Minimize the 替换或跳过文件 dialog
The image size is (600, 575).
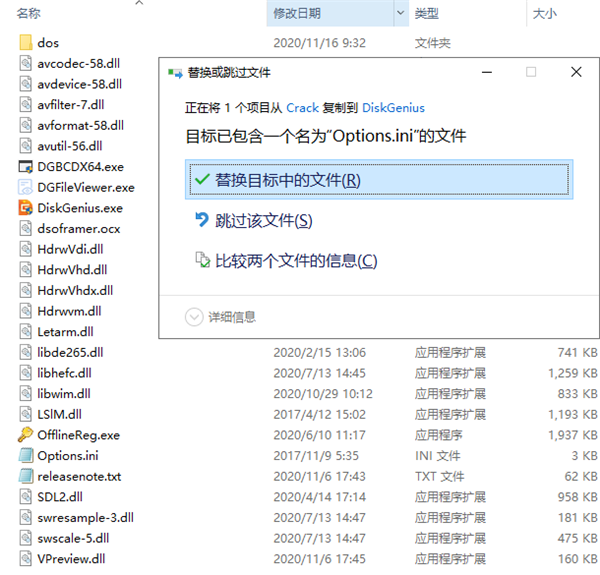tap(487, 72)
